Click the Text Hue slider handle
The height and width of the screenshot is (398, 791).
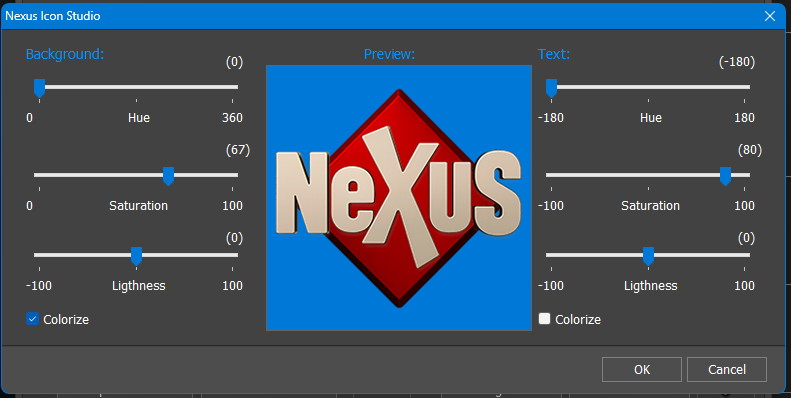click(551, 88)
